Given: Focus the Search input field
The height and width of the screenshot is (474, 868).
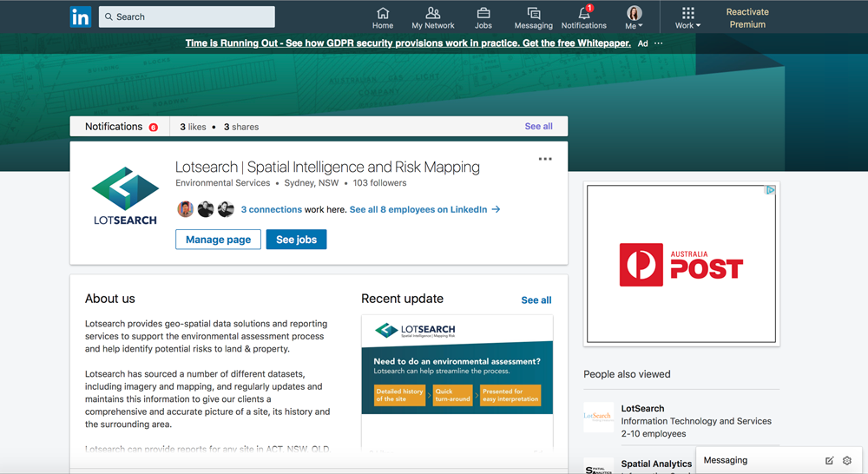Looking at the screenshot, I should tap(187, 17).
